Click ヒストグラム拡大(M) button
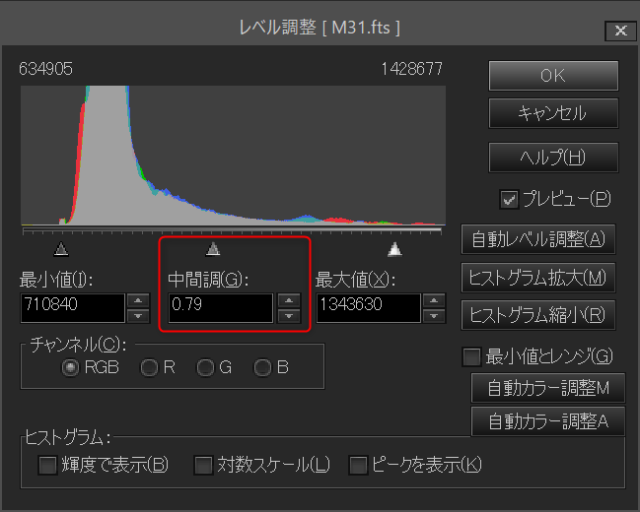The height and width of the screenshot is (512, 640). [x=538, y=276]
